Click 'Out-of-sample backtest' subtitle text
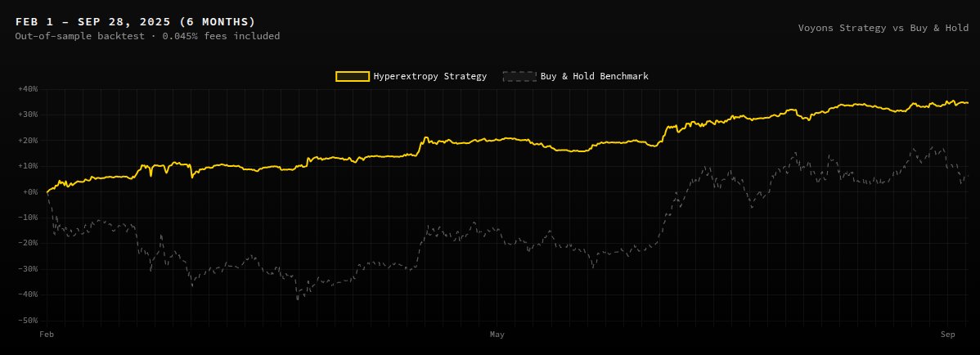The height and width of the screenshot is (355, 980). [83, 36]
